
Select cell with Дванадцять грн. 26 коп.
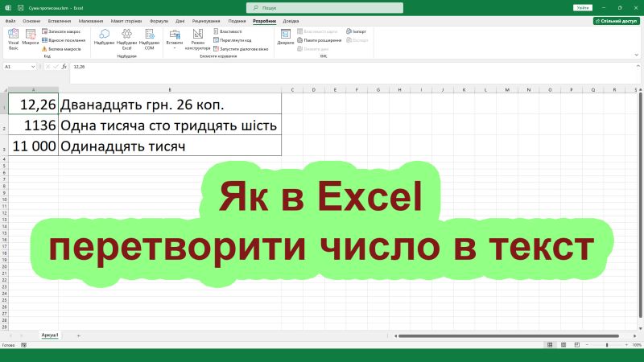pos(170,104)
